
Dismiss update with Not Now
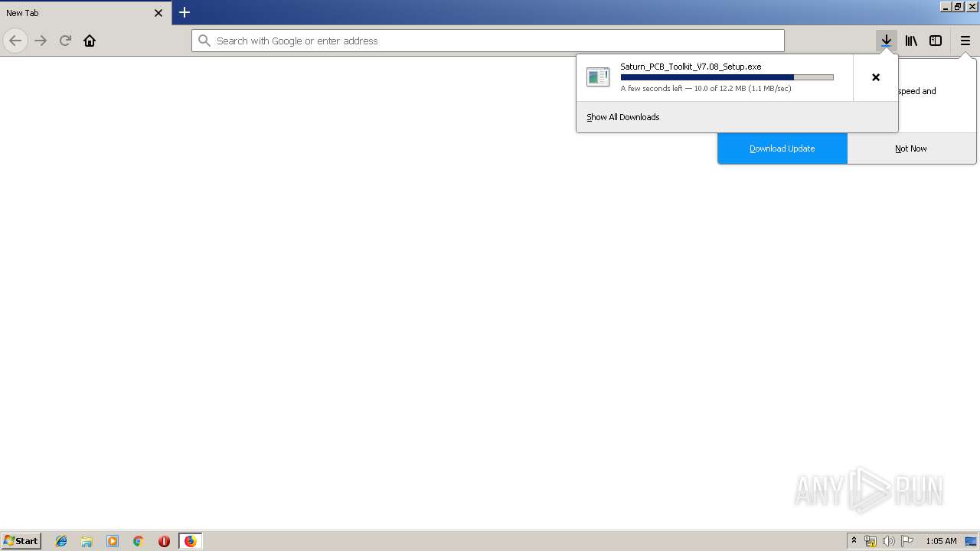(911, 148)
